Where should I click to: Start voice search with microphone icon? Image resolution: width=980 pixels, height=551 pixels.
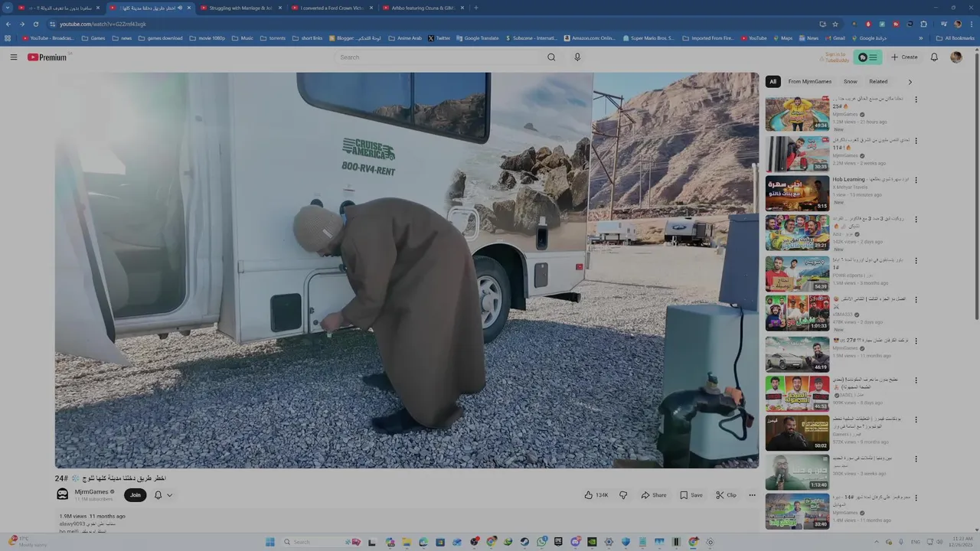(x=577, y=57)
